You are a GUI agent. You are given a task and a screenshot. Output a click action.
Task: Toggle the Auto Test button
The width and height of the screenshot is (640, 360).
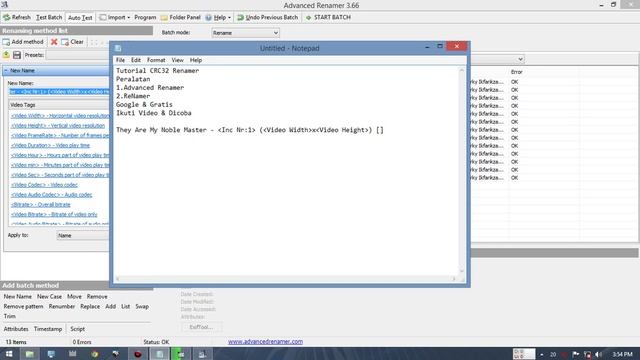click(x=80, y=18)
